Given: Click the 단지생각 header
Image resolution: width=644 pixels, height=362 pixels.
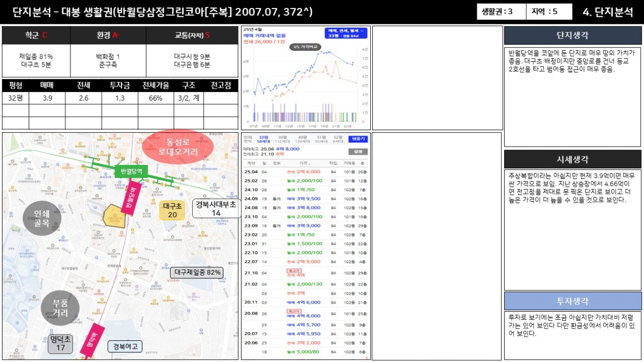Looking at the screenshot, I should click(x=572, y=35).
